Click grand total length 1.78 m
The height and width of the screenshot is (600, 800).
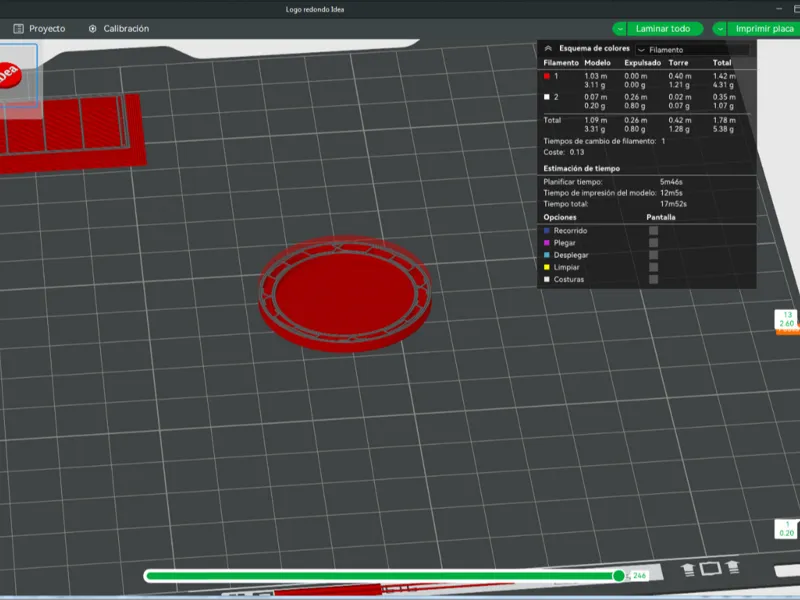pyautogui.click(x=724, y=120)
